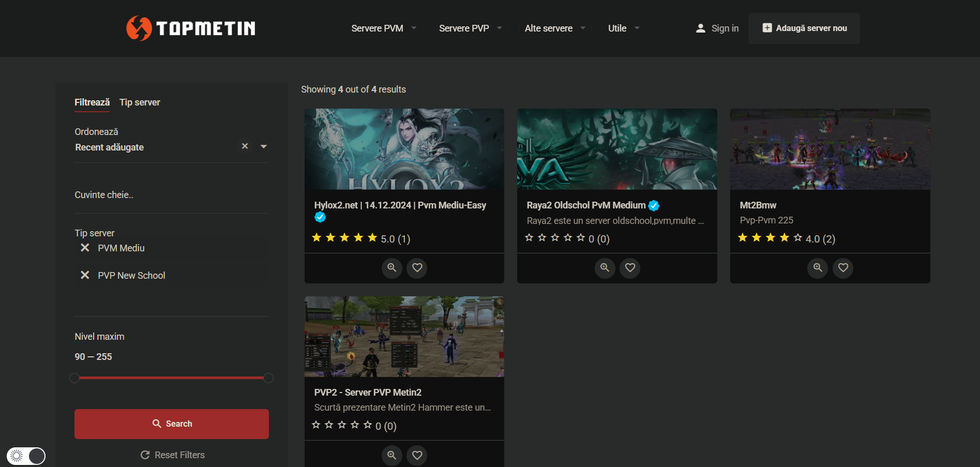Open the Utile menu
The height and width of the screenshot is (467, 980).
[623, 28]
